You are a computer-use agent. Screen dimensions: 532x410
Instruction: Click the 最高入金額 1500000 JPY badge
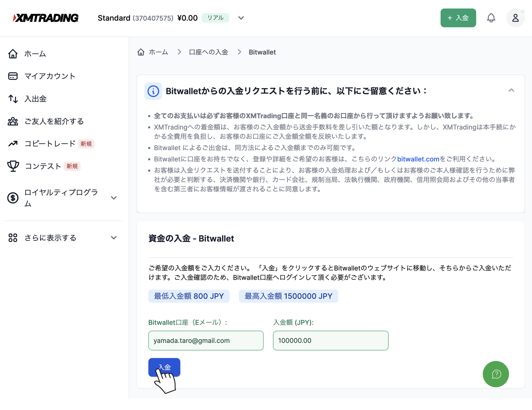click(x=289, y=296)
